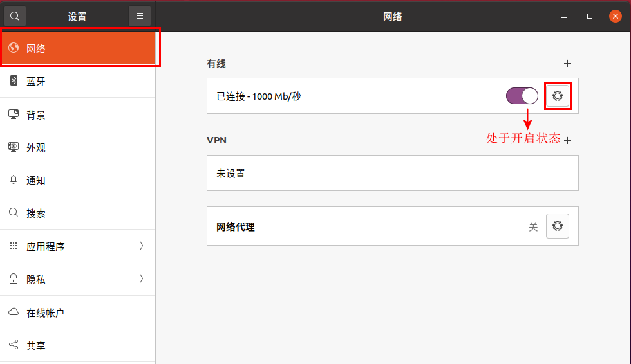Image resolution: width=631 pixels, height=364 pixels.
Task: Select 背景 in the sidebar
Action: click(x=78, y=114)
